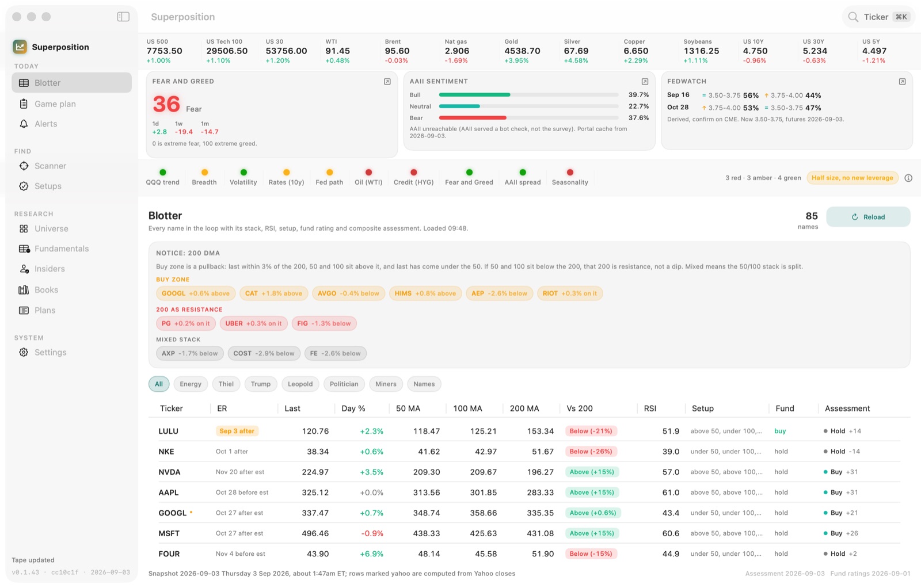Click the QQQ trend green indicator dot

(x=163, y=172)
